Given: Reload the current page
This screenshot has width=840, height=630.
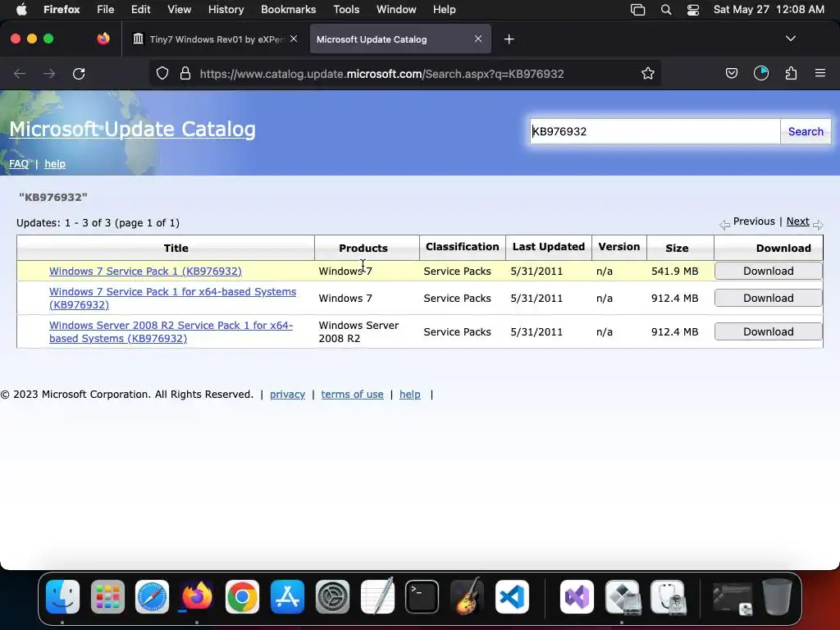Looking at the screenshot, I should tap(79, 73).
